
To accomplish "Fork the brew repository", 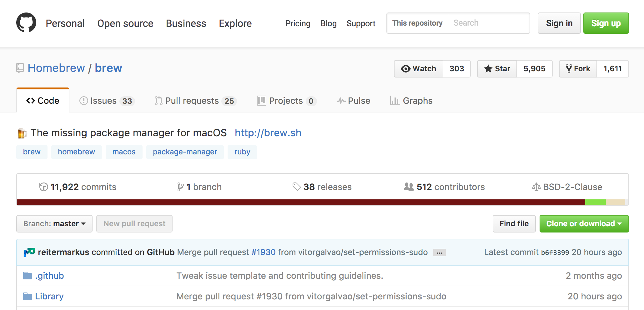I will tap(578, 69).
